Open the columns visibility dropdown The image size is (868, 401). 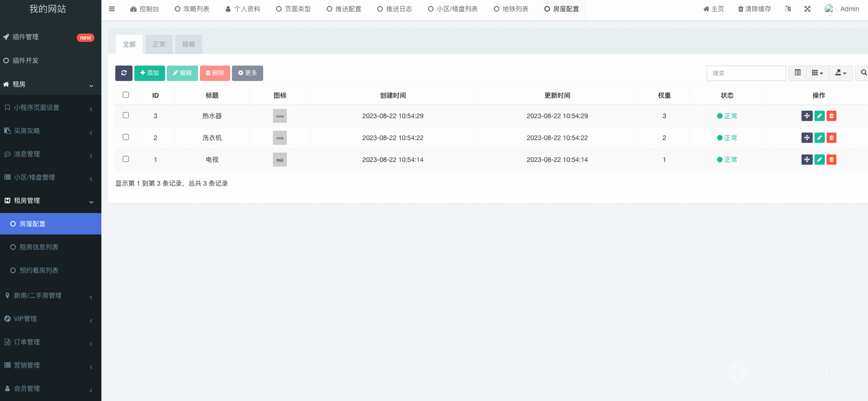(817, 73)
